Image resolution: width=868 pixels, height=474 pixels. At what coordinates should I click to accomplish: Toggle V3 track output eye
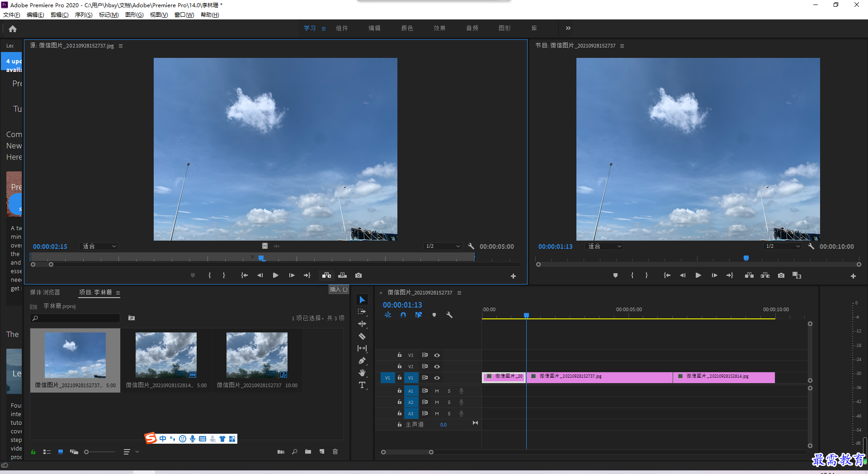click(x=437, y=355)
